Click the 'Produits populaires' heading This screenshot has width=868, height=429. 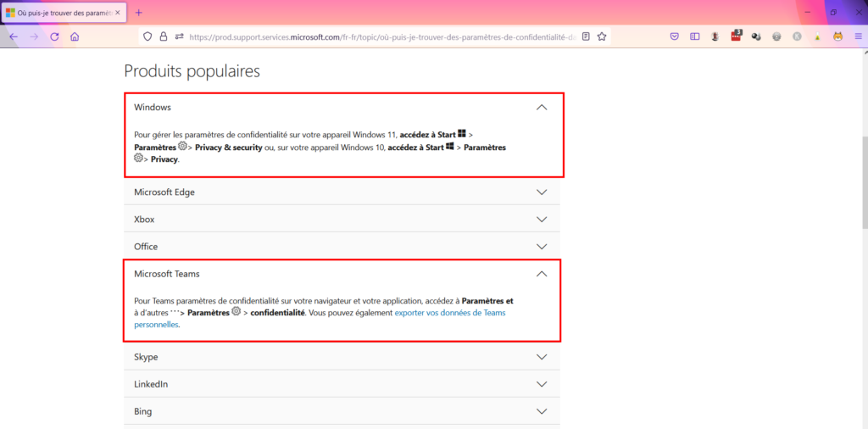tap(192, 71)
